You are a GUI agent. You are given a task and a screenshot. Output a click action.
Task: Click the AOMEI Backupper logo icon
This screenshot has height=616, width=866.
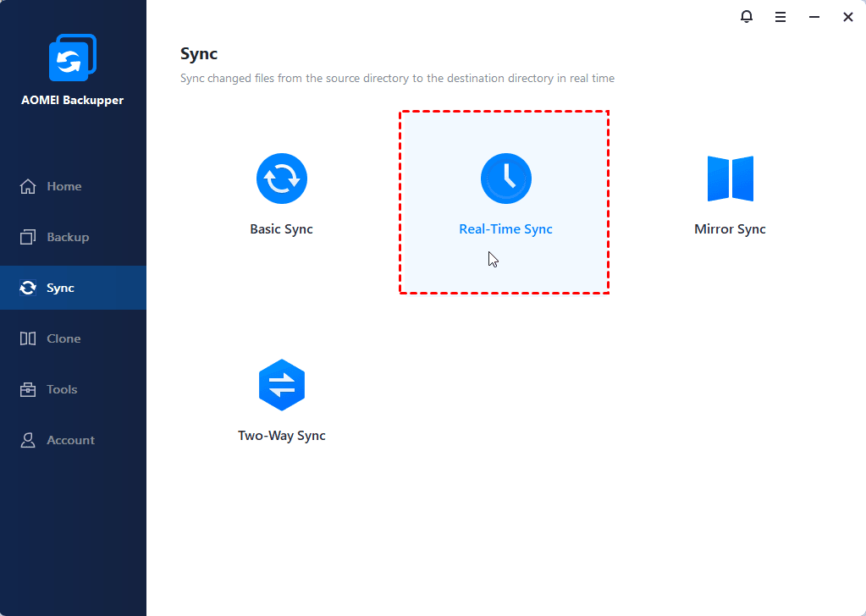pyautogui.click(x=72, y=58)
